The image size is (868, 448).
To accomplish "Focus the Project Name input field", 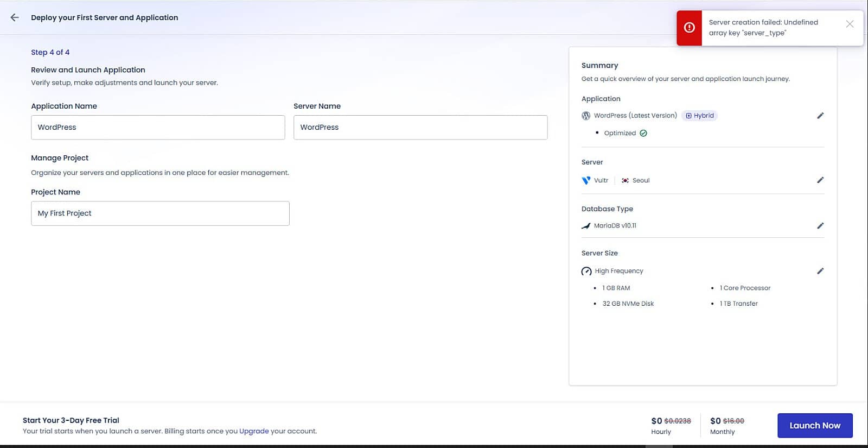I will [x=160, y=213].
